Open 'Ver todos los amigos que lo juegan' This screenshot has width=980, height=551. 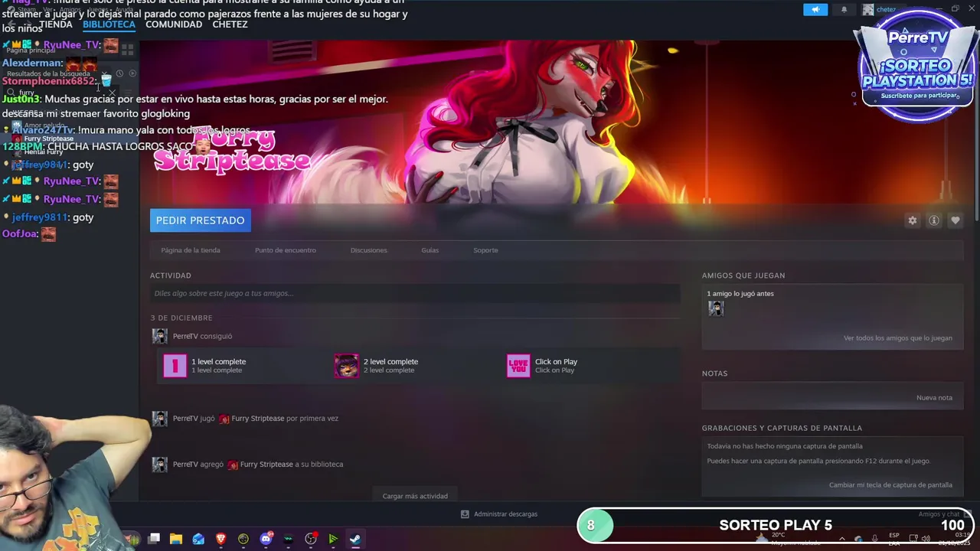[898, 338]
